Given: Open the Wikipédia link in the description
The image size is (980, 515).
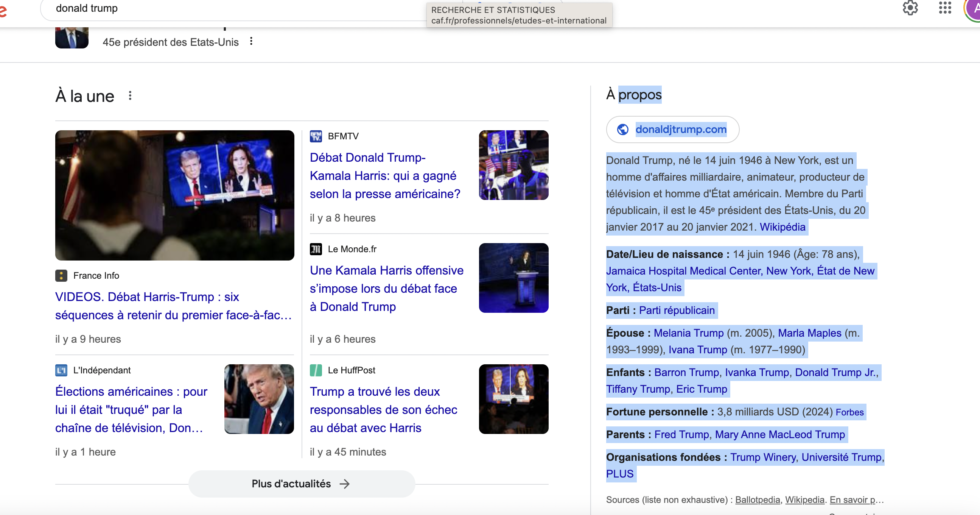Looking at the screenshot, I should pos(782,227).
